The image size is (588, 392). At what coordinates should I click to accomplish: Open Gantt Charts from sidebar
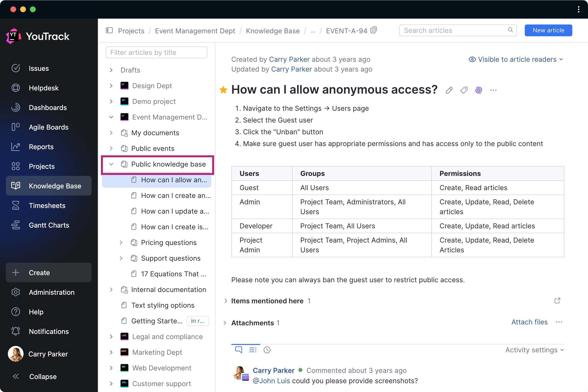pos(49,225)
